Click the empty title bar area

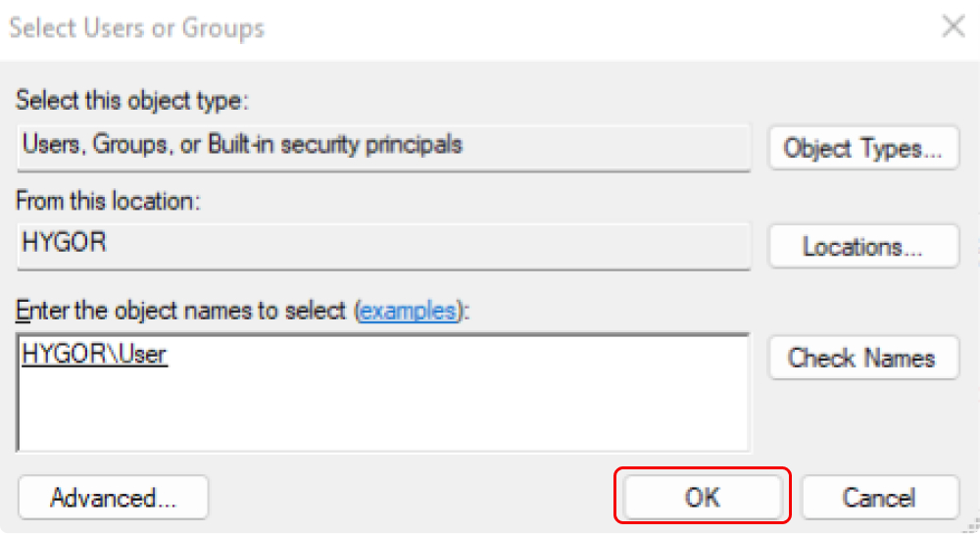pyautogui.click(x=588, y=27)
